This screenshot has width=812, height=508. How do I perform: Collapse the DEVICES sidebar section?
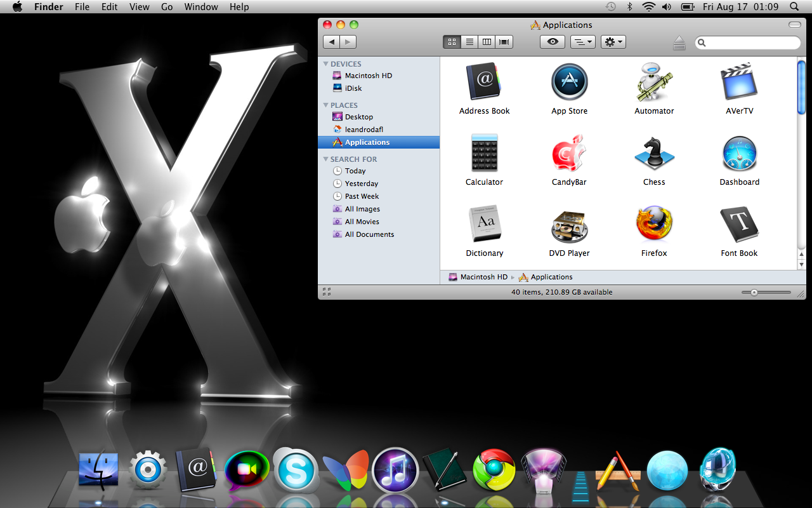click(x=325, y=64)
